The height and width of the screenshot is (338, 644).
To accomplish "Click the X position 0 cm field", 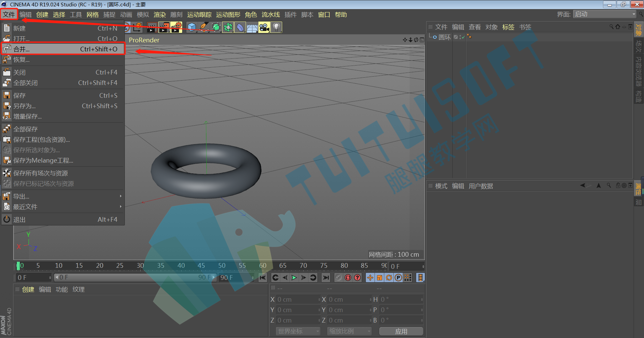I will click(298, 299).
